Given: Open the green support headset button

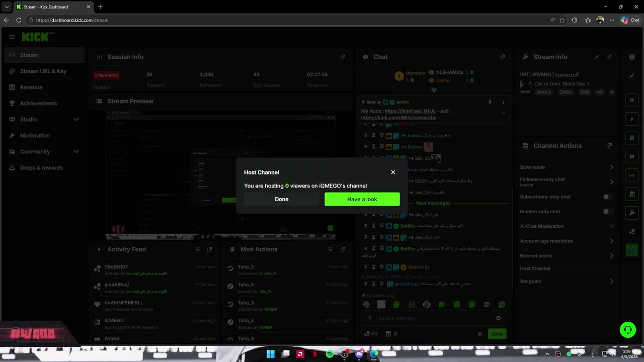Looking at the screenshot, I should 627,330.
